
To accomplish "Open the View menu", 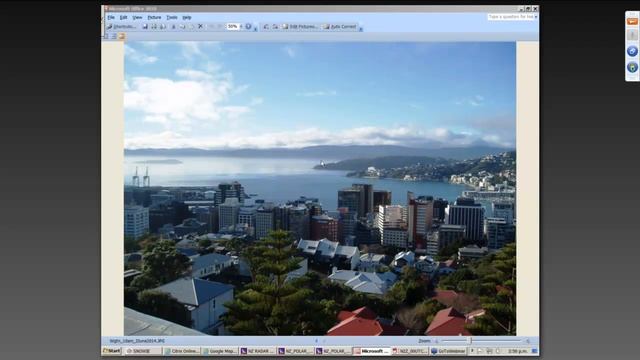I will [137, 18].
